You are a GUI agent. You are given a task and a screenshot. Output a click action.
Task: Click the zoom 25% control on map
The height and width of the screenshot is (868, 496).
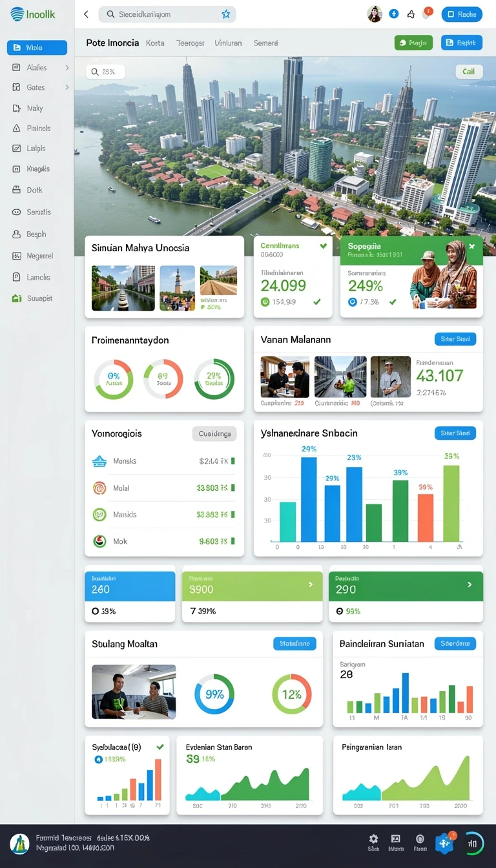pos(105,72)
